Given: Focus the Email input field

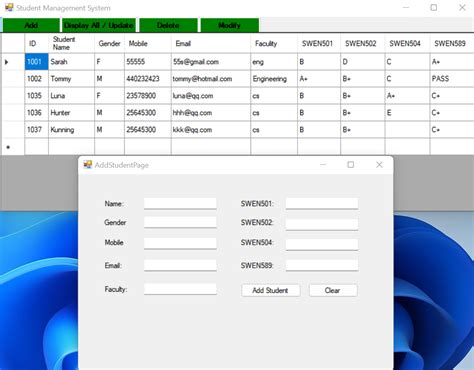Looking at the screenshot, I should coord(180,265).
